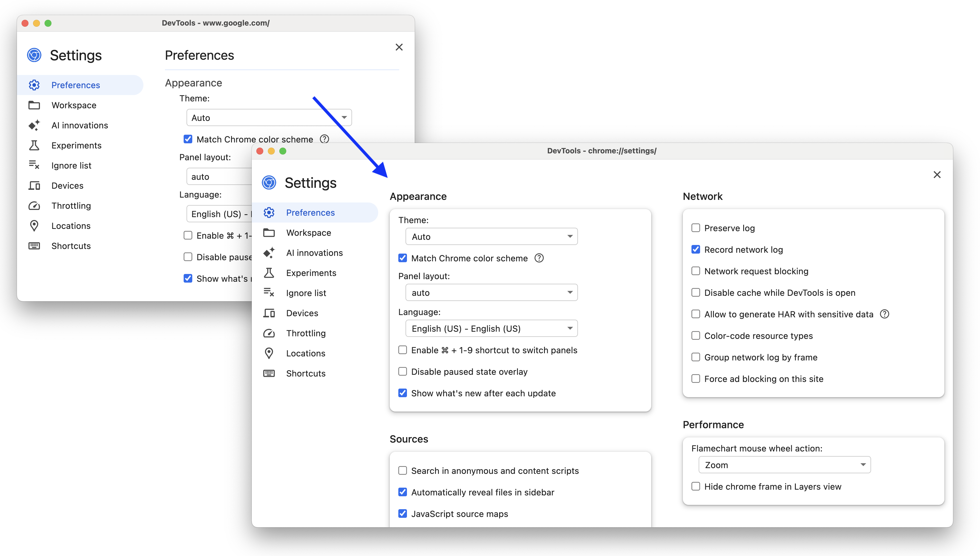The height and width of the screenshot is (556, 980).
Task: Select Shortcuts settings in sidebar
Action: tap(305, 373)
